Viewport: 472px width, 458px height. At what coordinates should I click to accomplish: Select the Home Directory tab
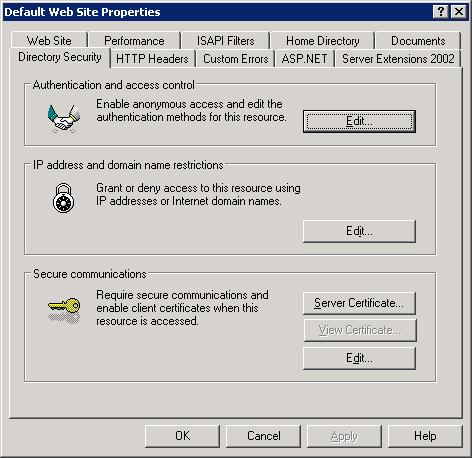pos(322,41)
